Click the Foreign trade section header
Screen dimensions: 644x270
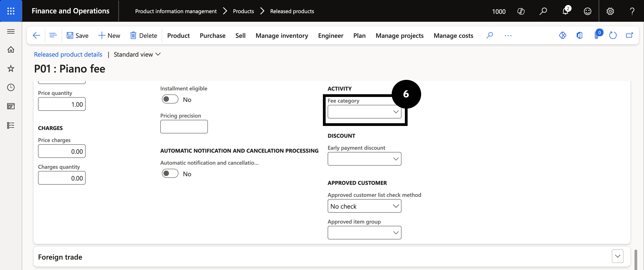[332, 257]
